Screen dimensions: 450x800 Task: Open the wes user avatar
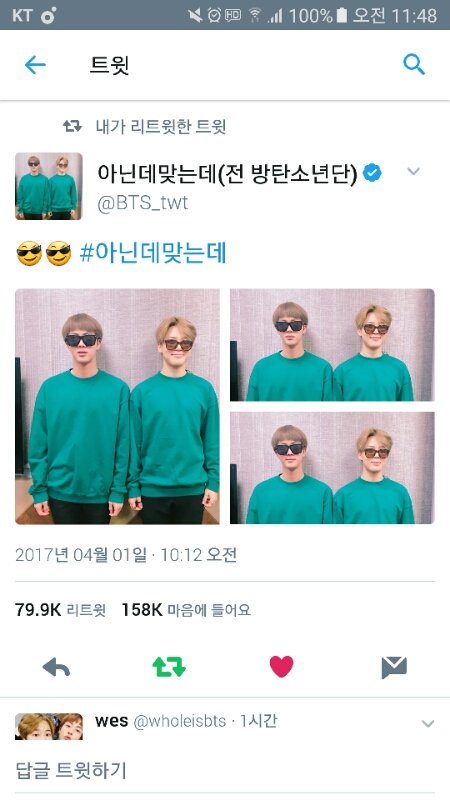[x=48, y=727]
